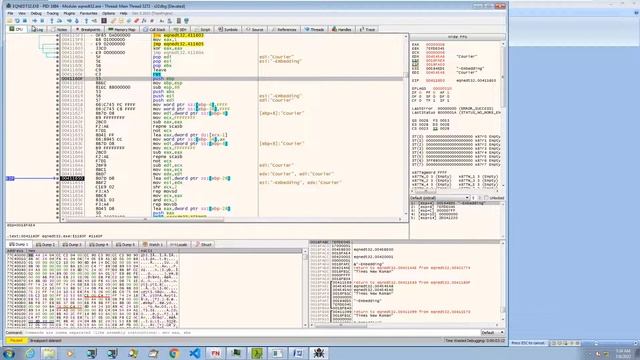640x360 pixels.
Task: Click the Windows Start button
Action: click(9, 353)
